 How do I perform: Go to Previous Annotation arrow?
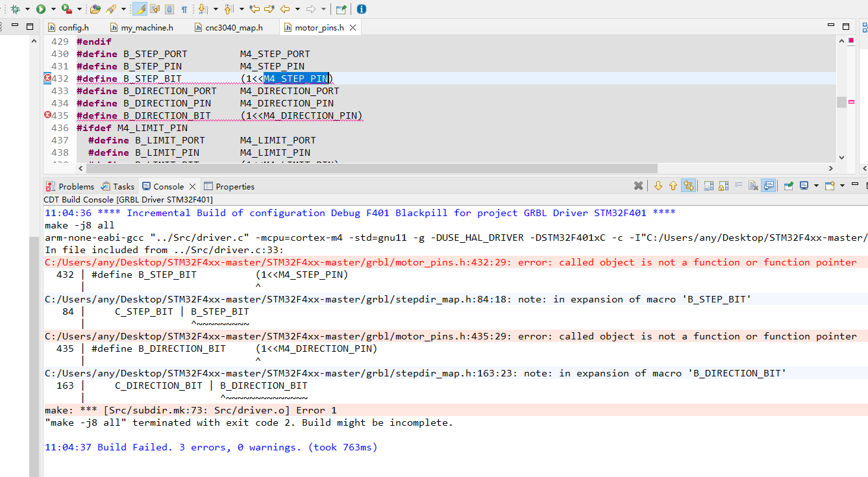228,9
